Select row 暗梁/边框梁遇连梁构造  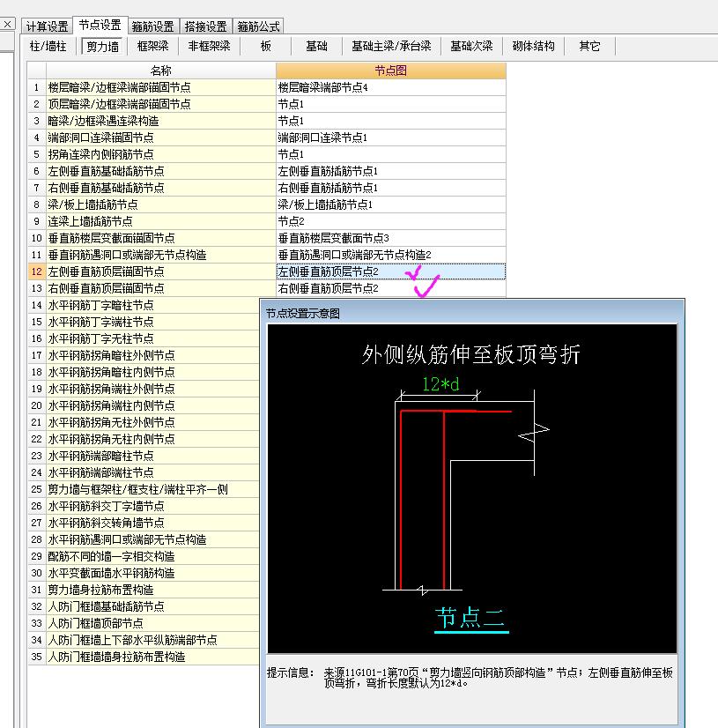pyautogui.click(x=160, y=121)
